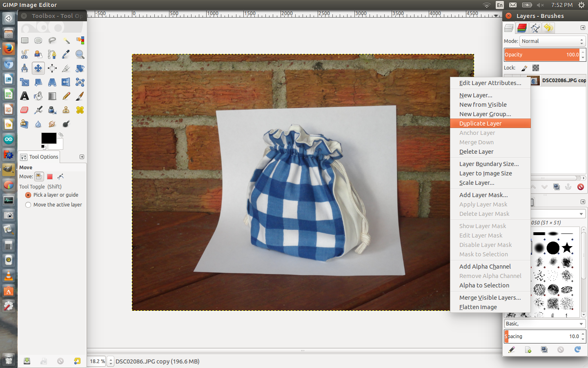This screenshot has height=368, width=588.
Task: Toggle Move mode to layer
Action: [39, 177]
